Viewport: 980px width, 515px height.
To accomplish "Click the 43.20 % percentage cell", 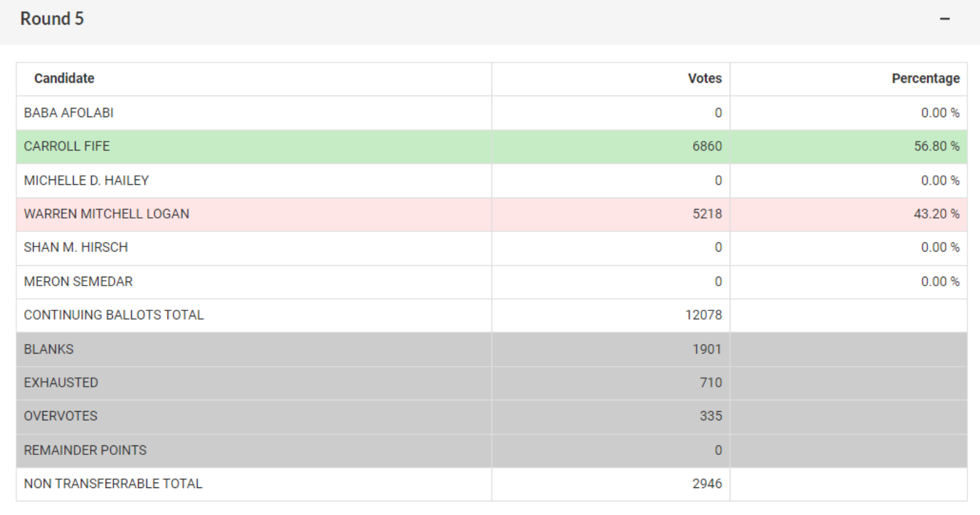I will [936, 214].
